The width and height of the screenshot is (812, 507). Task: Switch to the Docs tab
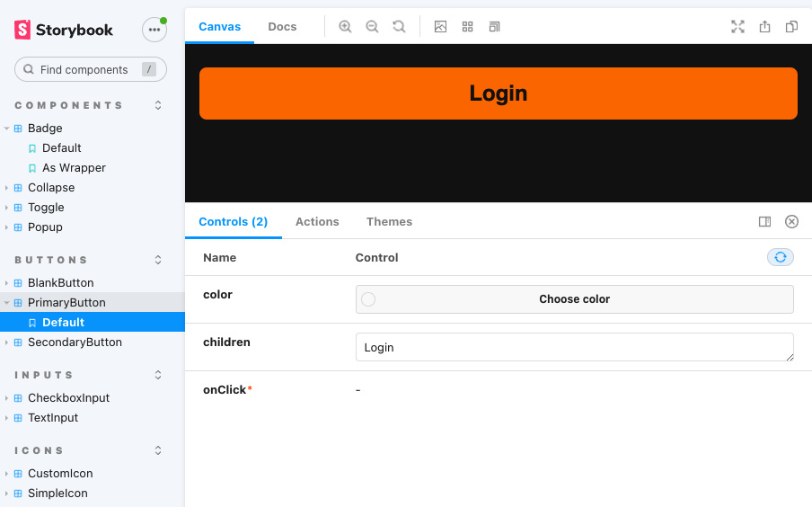tap(282, 26)
